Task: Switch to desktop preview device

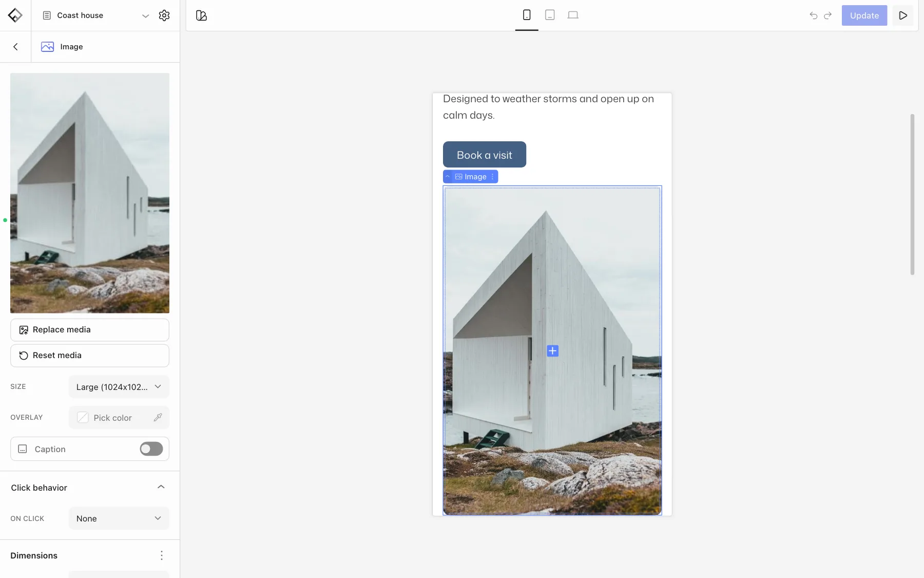Action: click(573, 15)
